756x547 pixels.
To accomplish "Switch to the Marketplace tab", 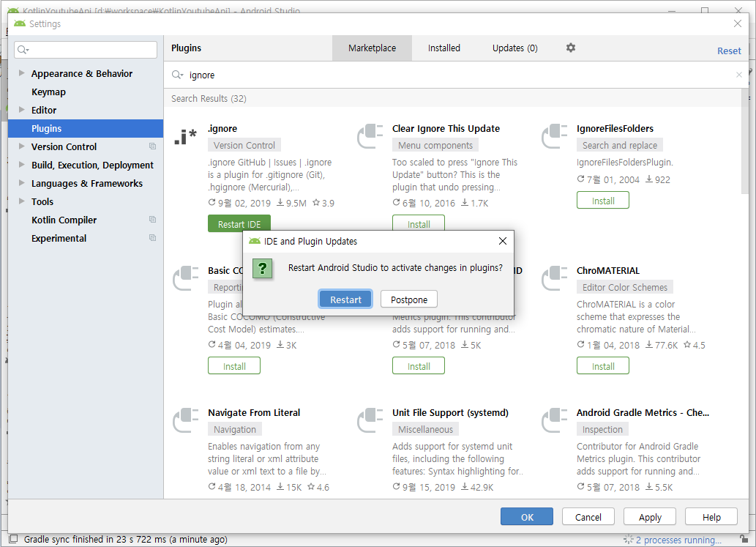I will pyautogui.click(x=372, y=48).
